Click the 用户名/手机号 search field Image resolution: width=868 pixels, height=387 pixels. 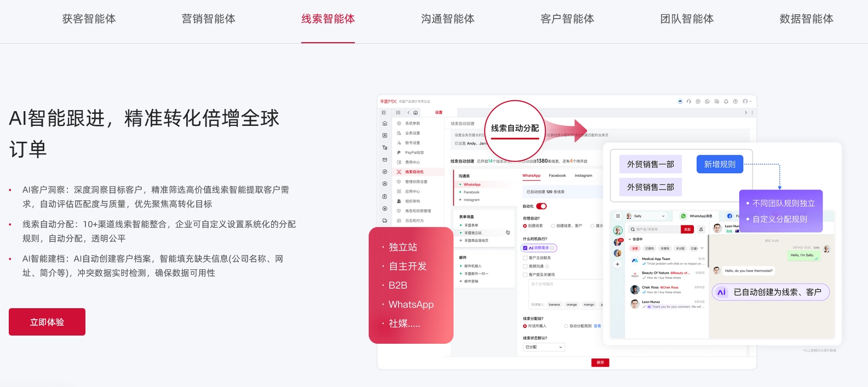click(656, 229)
